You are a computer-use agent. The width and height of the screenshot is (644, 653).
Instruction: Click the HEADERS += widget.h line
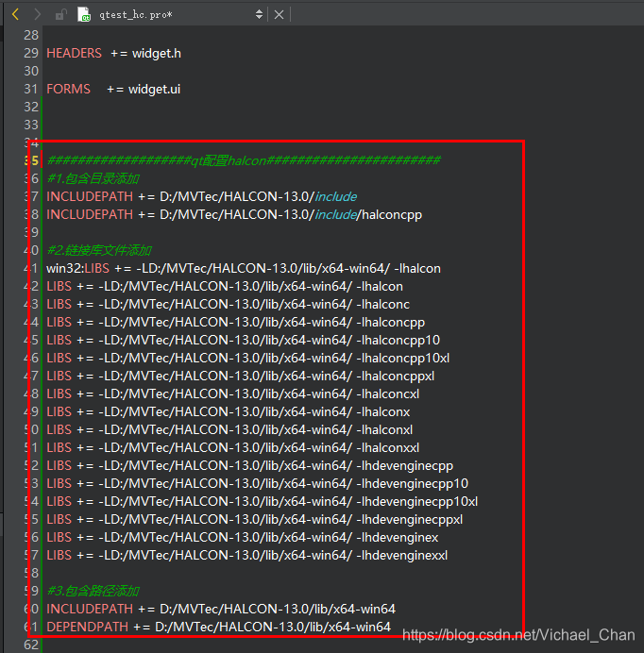point(114,53)
